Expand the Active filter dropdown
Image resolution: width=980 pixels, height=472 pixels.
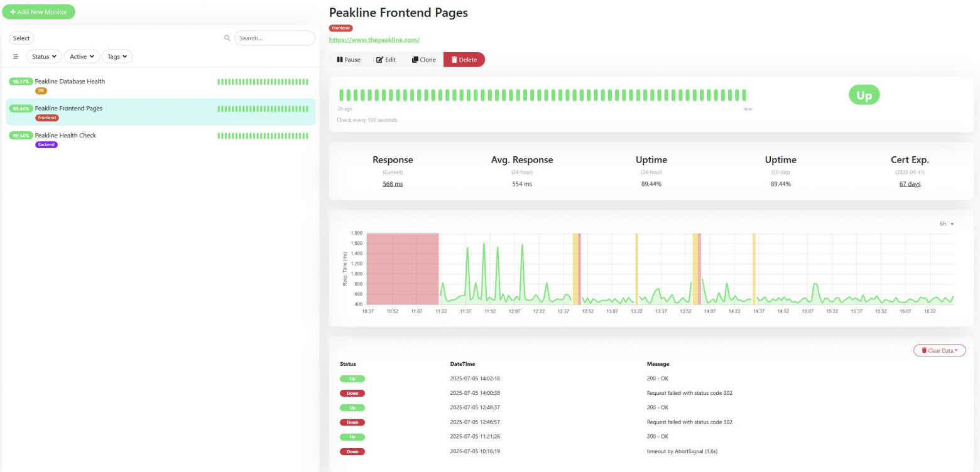(82, 56)
